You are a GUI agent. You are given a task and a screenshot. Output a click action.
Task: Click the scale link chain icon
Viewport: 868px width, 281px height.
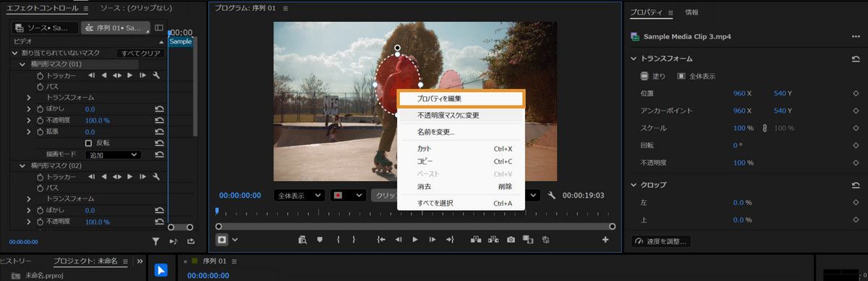[764, 128]
